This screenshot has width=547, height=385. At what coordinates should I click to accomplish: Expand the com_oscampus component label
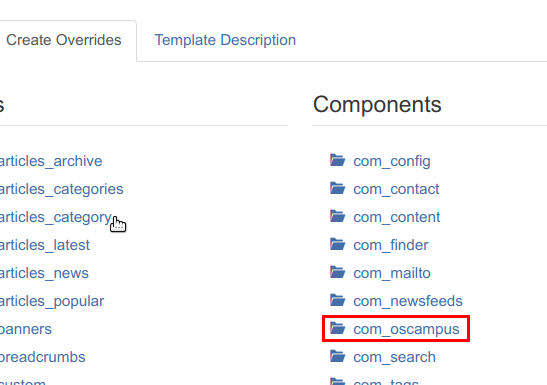(x=406, y=329)
